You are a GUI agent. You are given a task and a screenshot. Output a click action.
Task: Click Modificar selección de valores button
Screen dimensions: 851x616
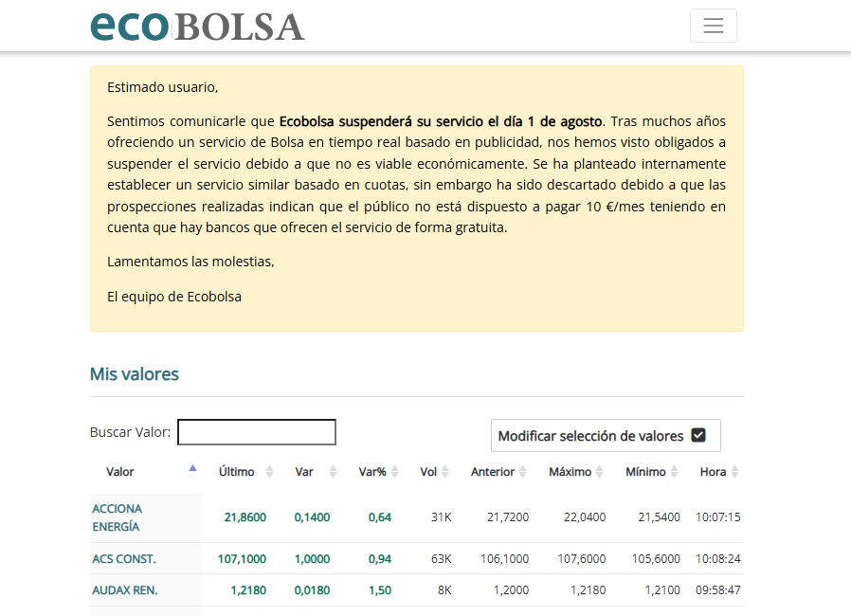click(606, 435)
